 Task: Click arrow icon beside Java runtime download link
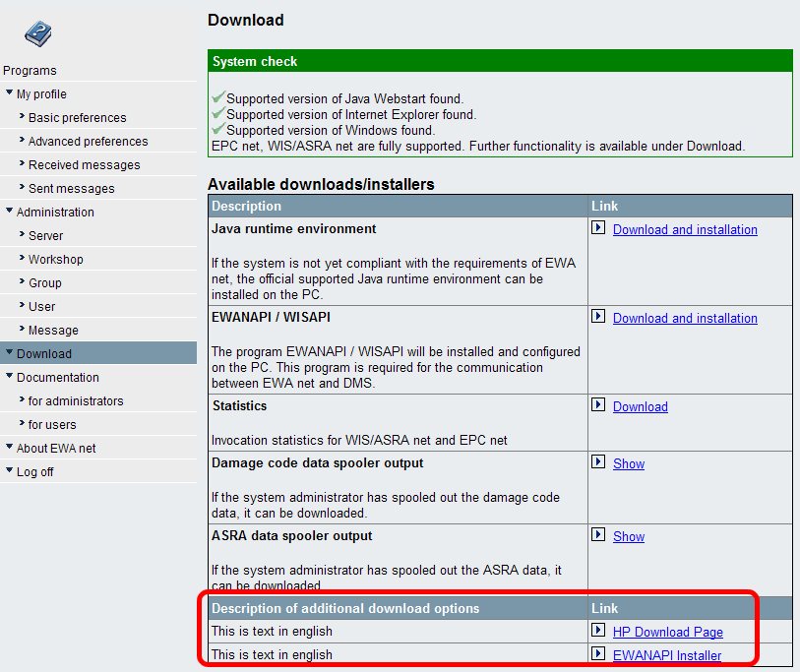click(597, 228)
